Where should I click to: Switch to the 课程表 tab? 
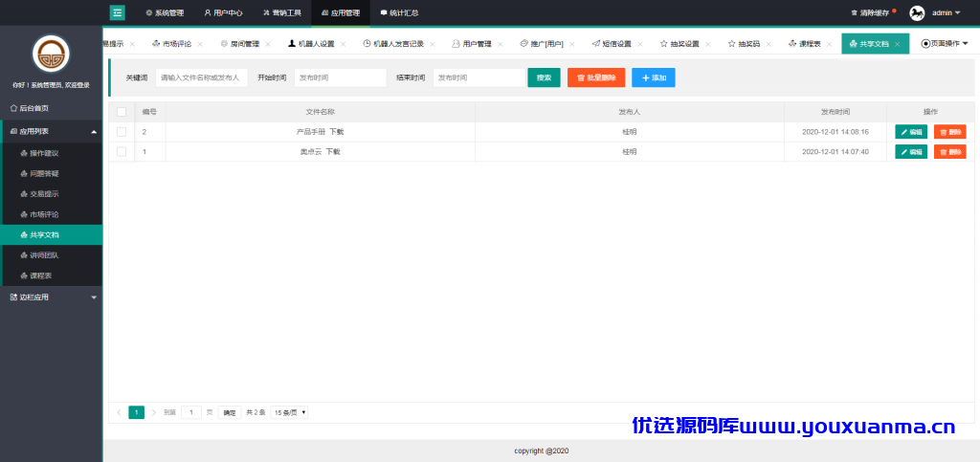coord(805,44)
